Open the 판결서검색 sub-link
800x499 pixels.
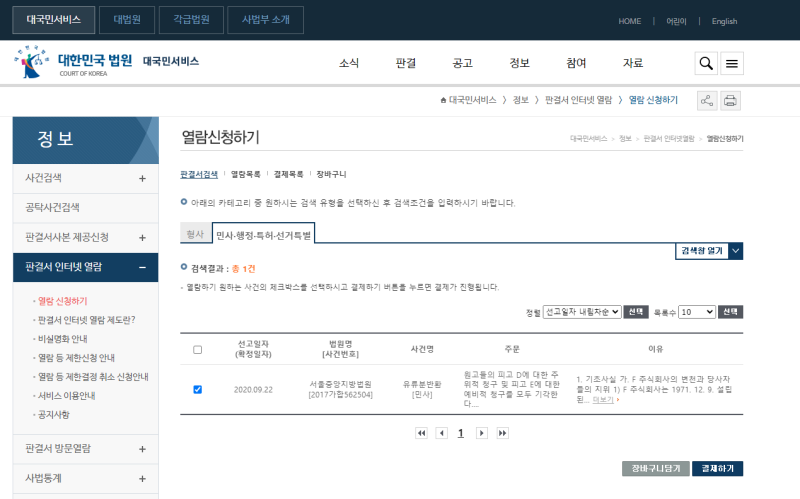click(199, 174)
